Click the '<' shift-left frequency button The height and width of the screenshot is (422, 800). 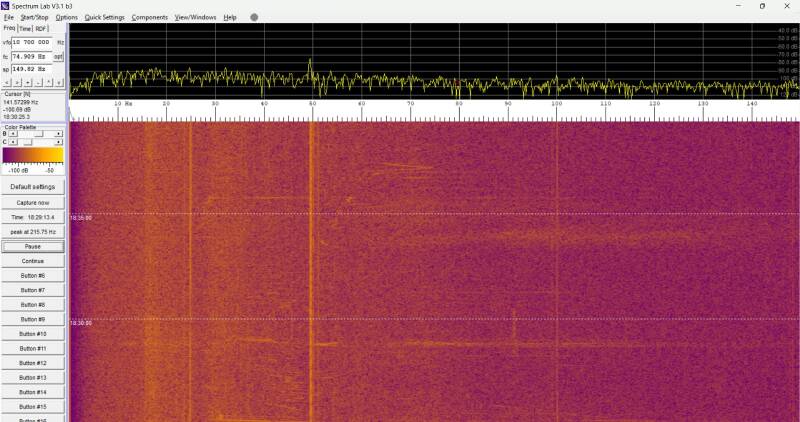[x=7, y=82]
